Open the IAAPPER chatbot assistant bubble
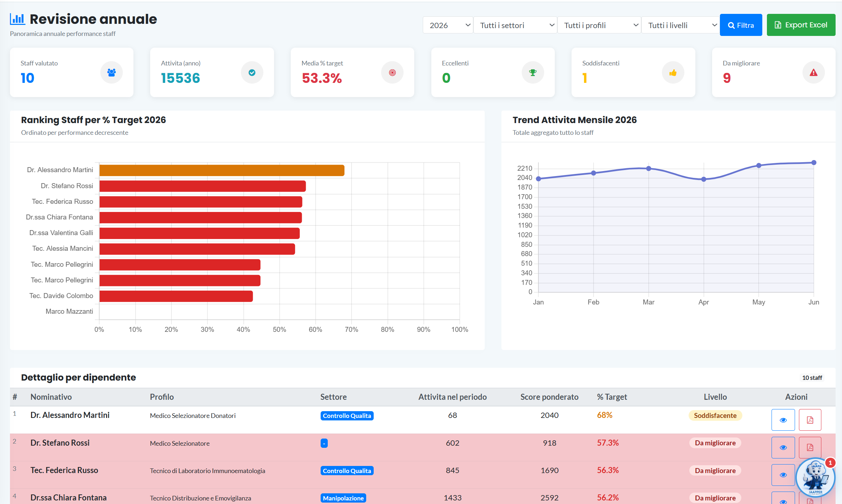Screen dimensions: 842x504 point(815,477)
